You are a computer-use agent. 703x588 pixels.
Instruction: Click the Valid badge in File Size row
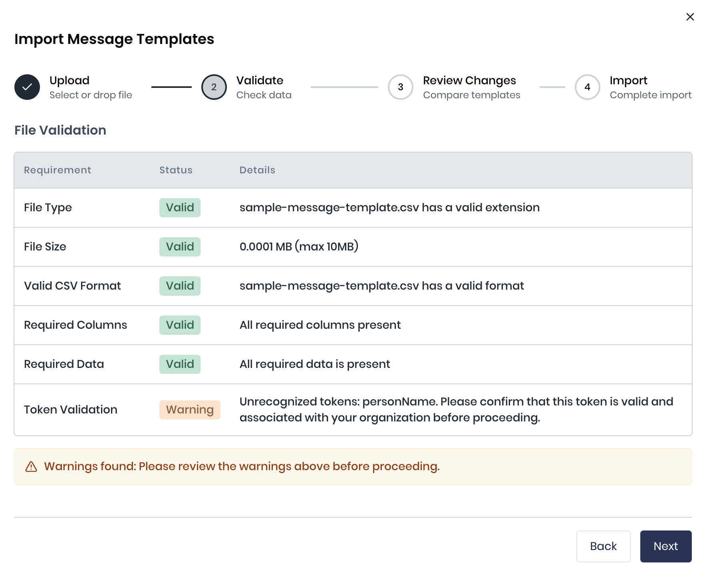pyautogui.click(x=180, y=247)
